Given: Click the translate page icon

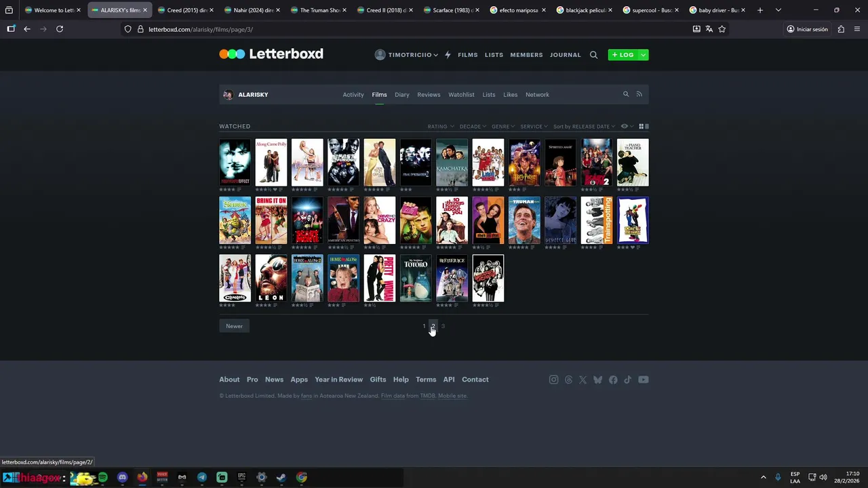Looking at the screenshot, I should click(709, 29).
